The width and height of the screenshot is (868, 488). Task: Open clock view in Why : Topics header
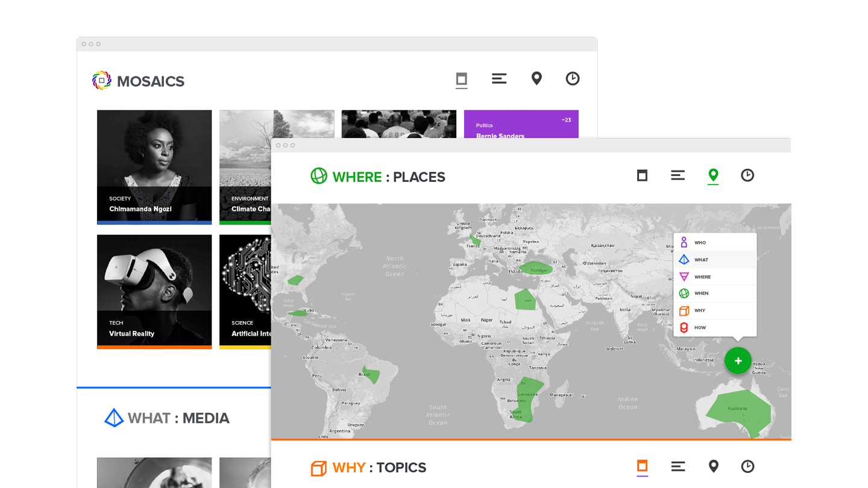[747, 466]
